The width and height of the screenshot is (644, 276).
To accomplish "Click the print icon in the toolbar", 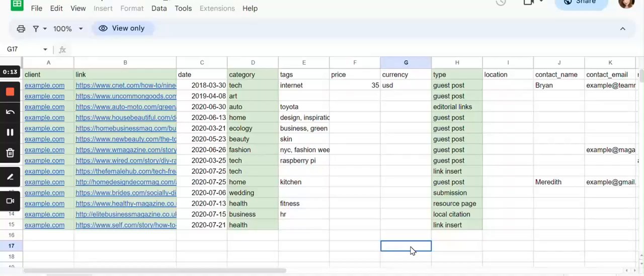I will (21, 29).
